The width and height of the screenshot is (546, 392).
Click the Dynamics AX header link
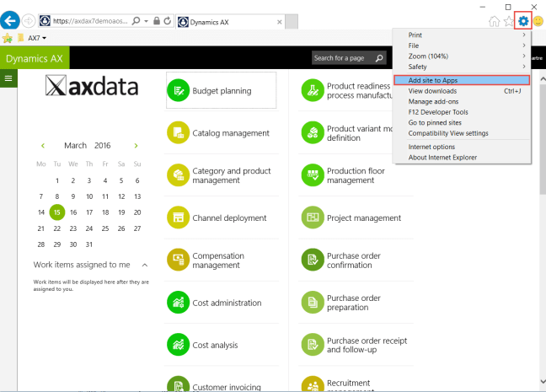(x=35, y=58)
